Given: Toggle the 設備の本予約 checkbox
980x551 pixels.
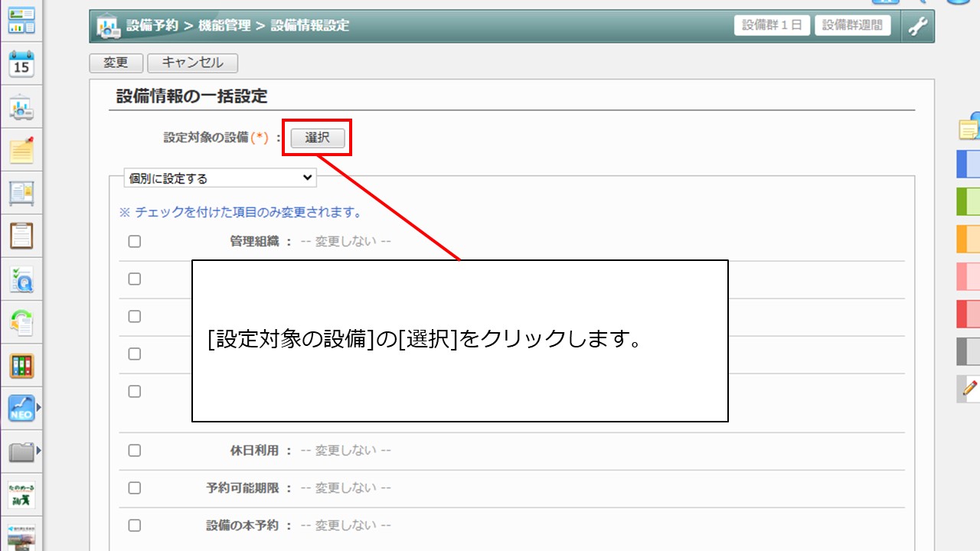Looking at the screenshot, I should [x=135, y=525].
